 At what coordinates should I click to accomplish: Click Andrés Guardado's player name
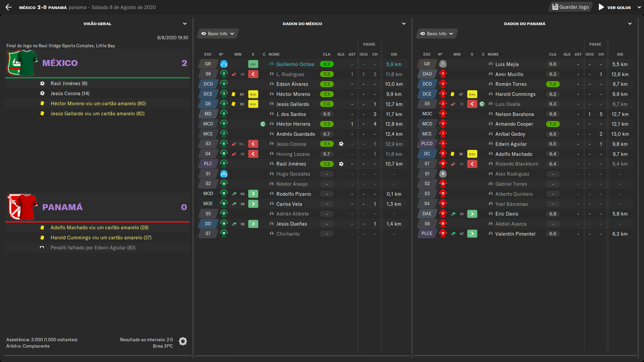tap(296, 134)
